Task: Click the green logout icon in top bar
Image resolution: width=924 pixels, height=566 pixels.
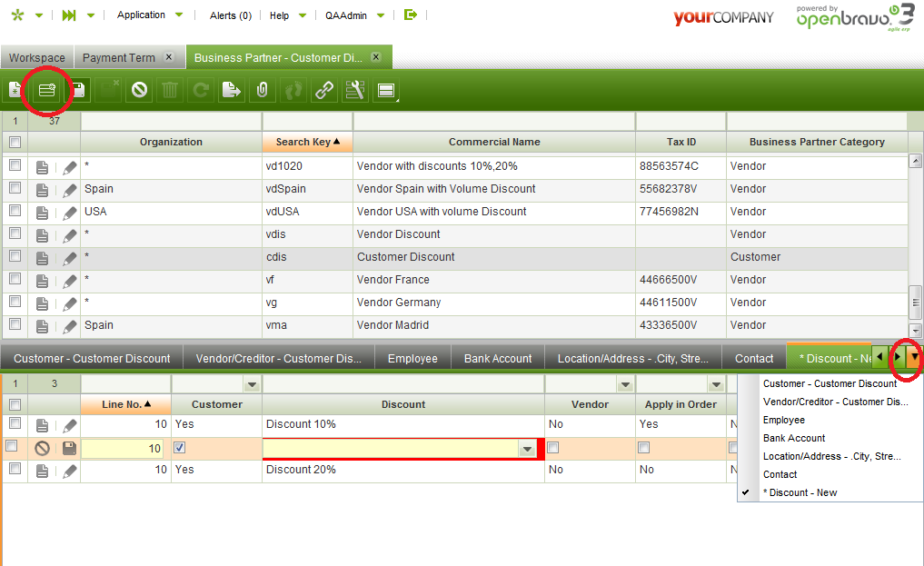Action: click(x=411, y=15)
